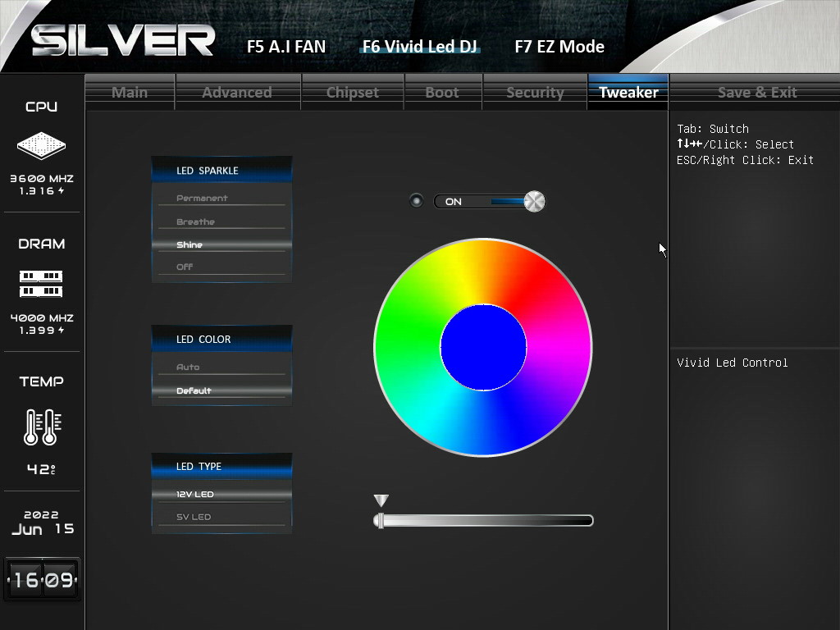Click the DRAM memory modules icon
Viewport: 840px width, 630px height.
coord(41,284)
